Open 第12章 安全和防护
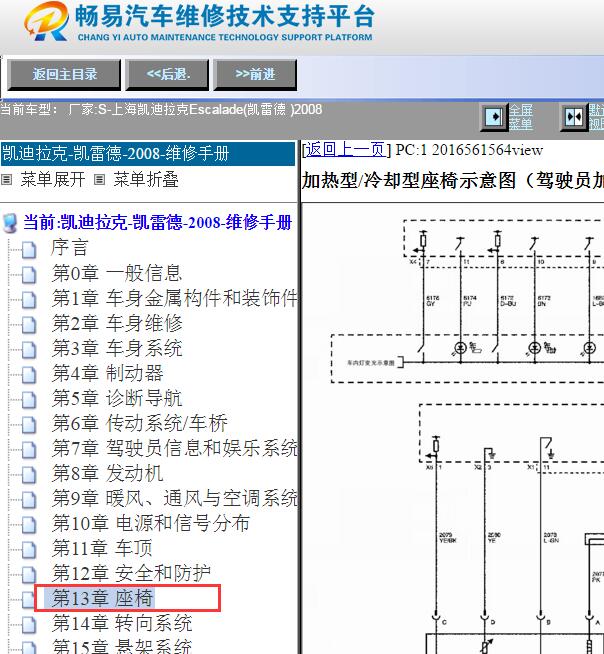The image size is (604, 654). tap(131, 574)
